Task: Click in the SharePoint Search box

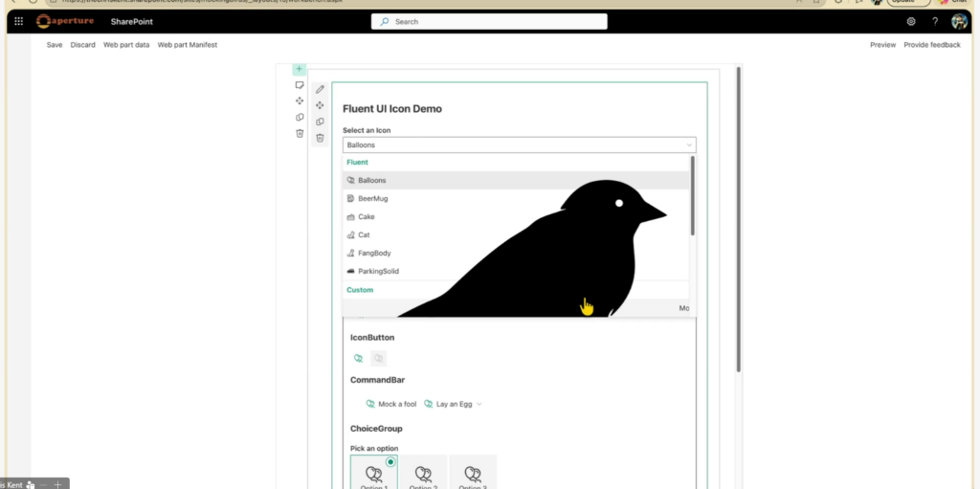Action: 489,21
